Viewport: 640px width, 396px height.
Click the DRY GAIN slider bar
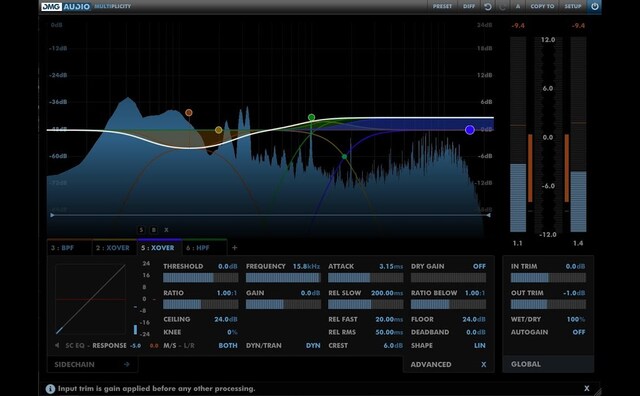[x=448, y=278]
